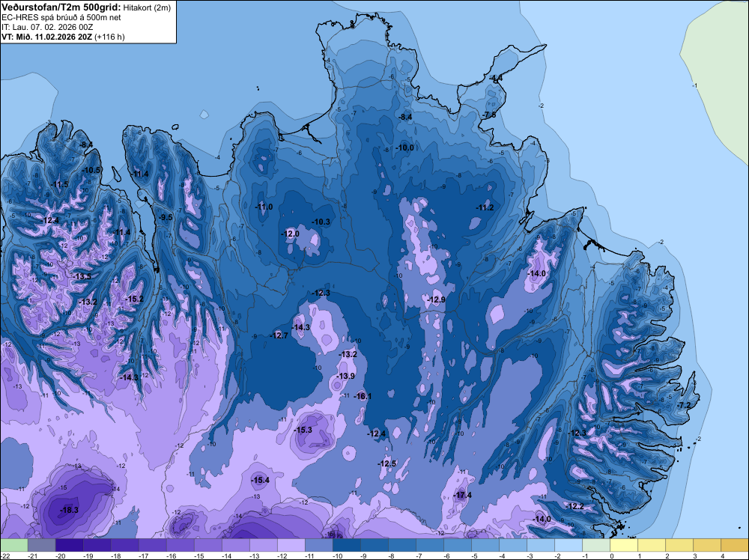Select the -9.5 temperature label
749x560 pixels.
click(166, 217)
